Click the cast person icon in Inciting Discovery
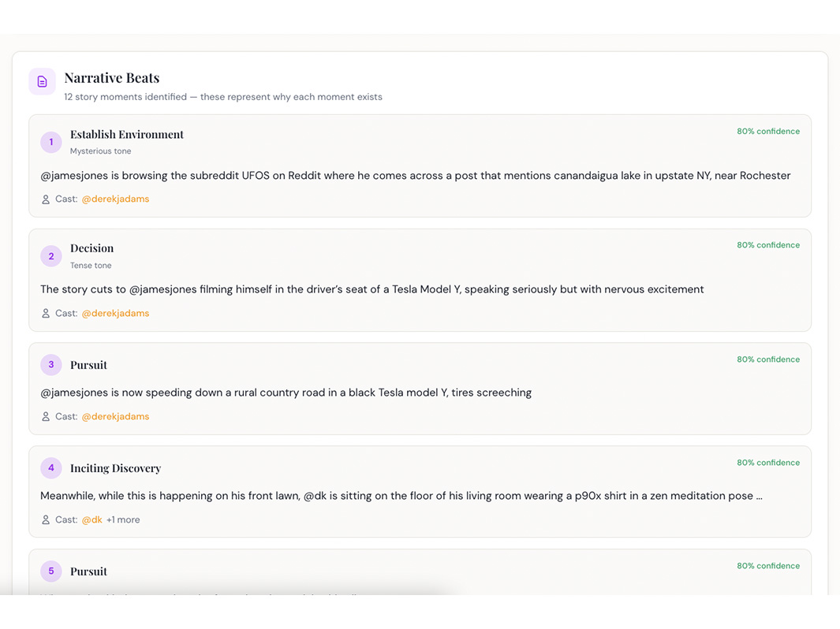840x629 pixels. (x=46, y=520)
